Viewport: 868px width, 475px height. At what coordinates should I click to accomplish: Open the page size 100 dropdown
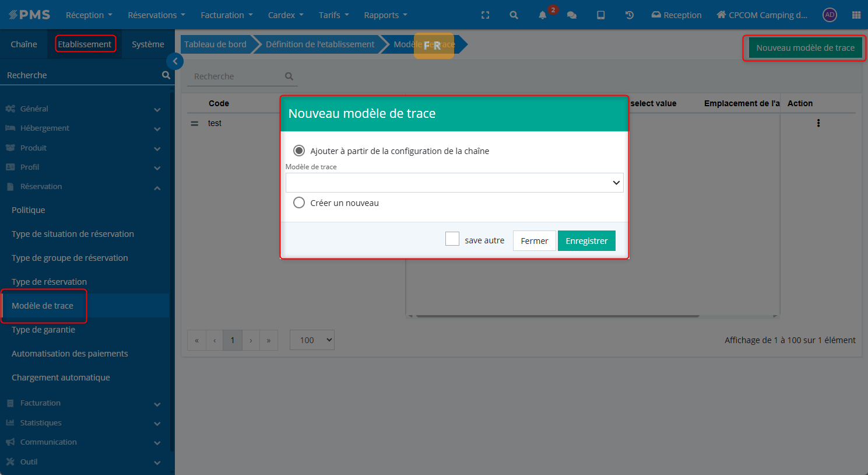click(312, 340)
